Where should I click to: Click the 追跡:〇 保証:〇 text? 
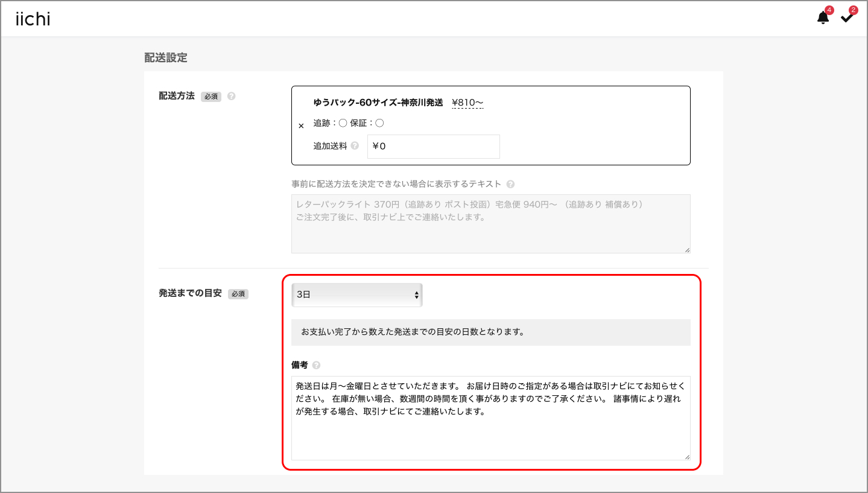pos(349,123)
